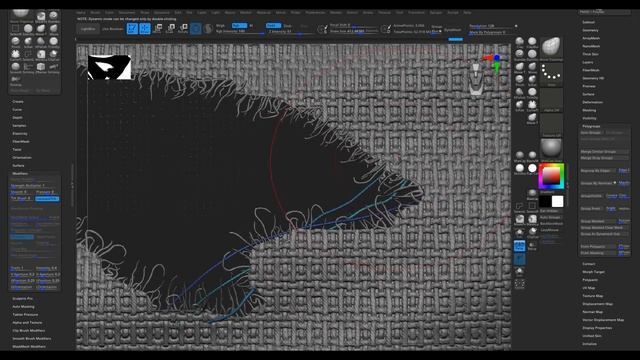
Task: Adjust the DynaMesh Resolution slider
Action: (492, 26)
